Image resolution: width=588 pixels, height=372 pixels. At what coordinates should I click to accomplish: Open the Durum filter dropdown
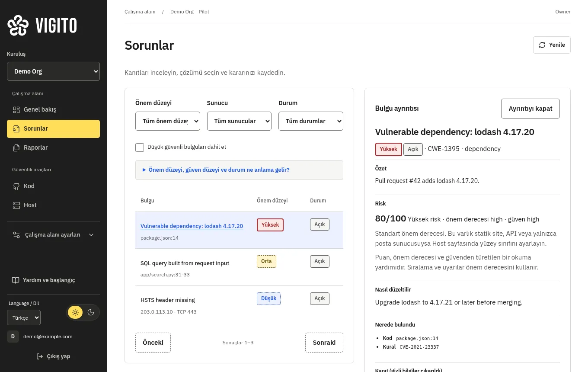point(311,121)
